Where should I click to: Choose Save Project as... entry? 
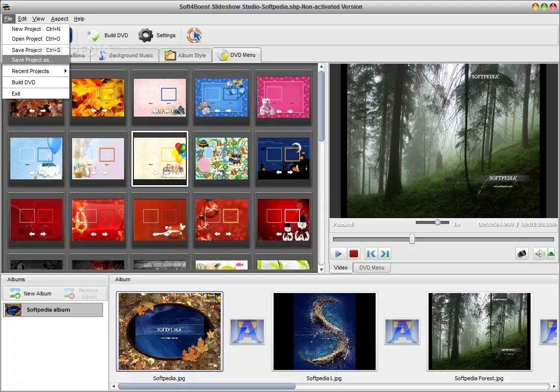tap(36, 60)
